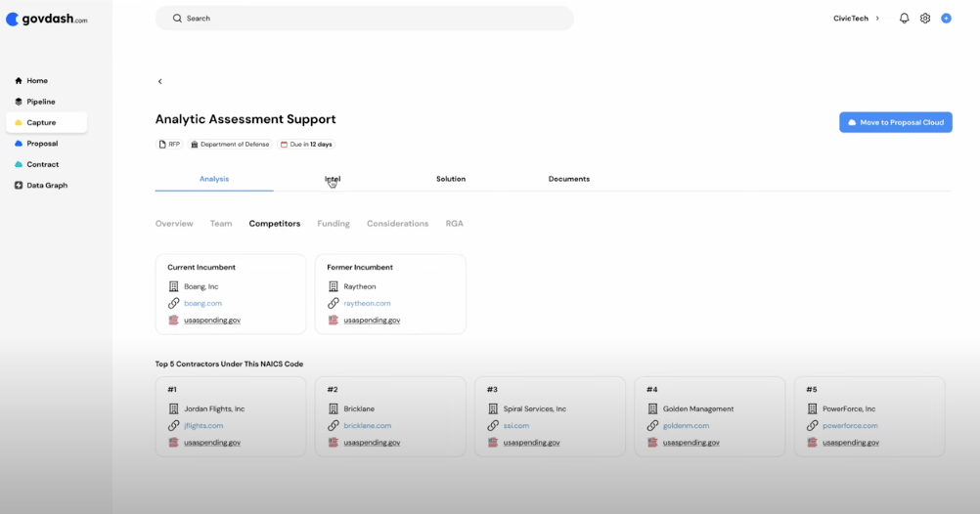Open usaspending.gov link under PowerForce
The height and width of the screenshot is (514, 980).
click(x=851, y=443)
